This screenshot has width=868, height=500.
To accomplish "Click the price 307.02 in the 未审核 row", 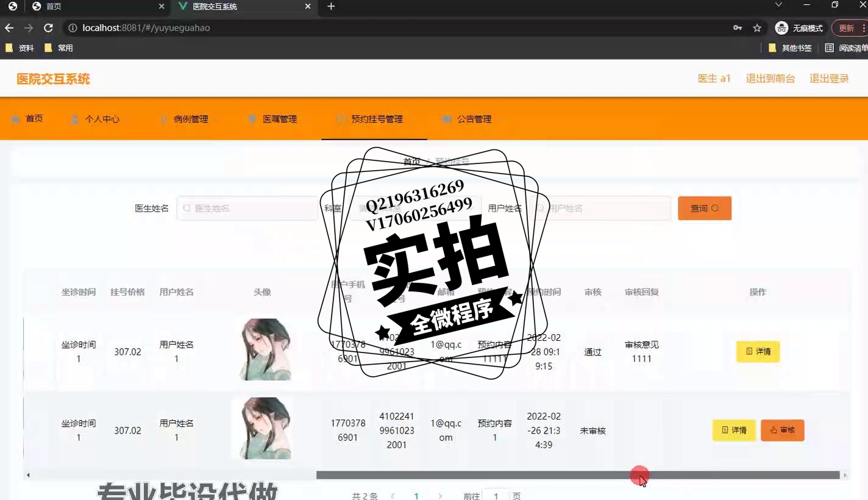I will 127,430.
